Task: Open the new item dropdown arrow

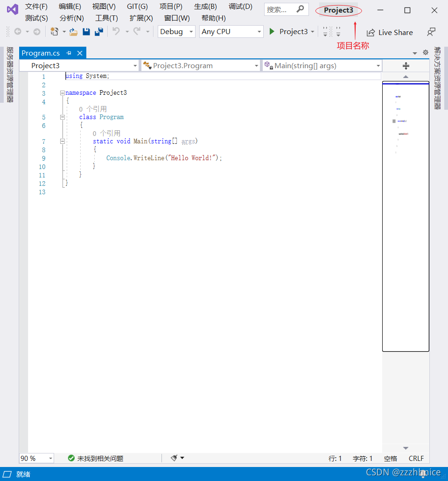Action: point(64,32)
